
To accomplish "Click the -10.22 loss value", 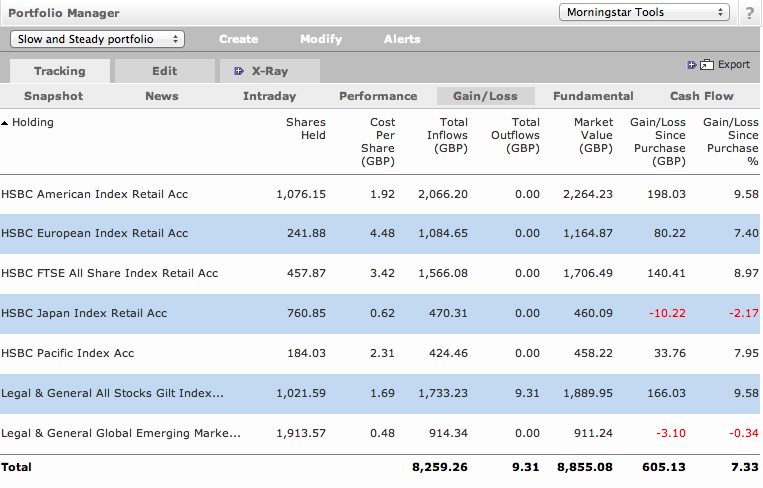I will coord(667,313).
